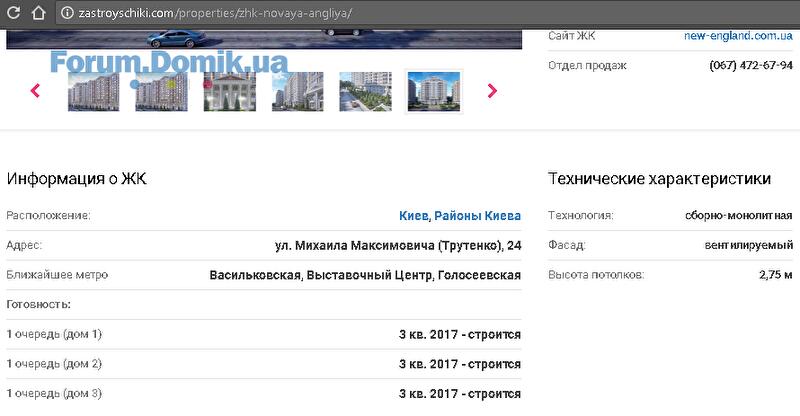Image resolution: width=800 pixels, height=416 pixels.
Task: Select the facade value вентилируемый
Action: pos(748,245)
